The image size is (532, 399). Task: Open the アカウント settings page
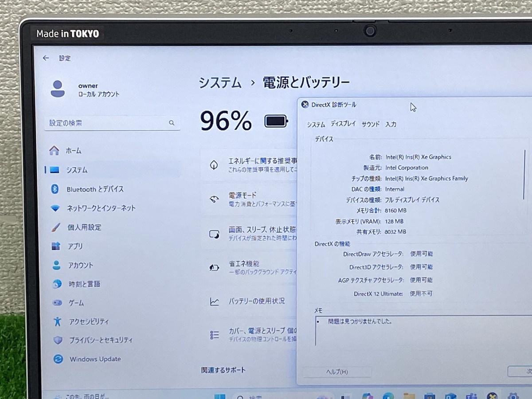[x=112, y=265]
